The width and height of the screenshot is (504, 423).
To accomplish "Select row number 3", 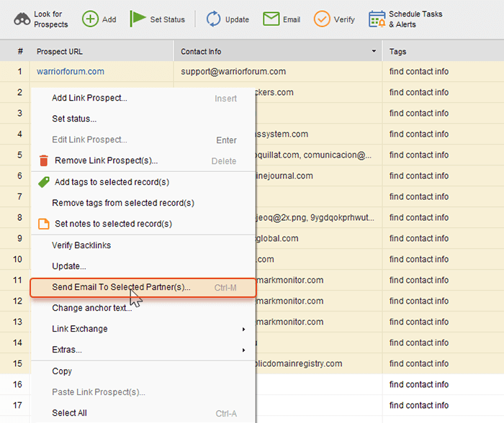I will 19,113.
